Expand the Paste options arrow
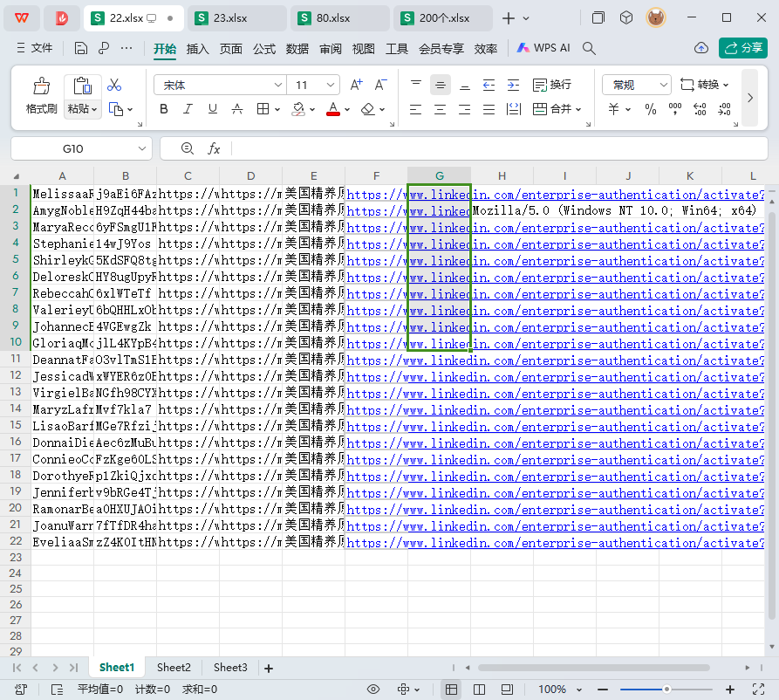 [94, 109]
